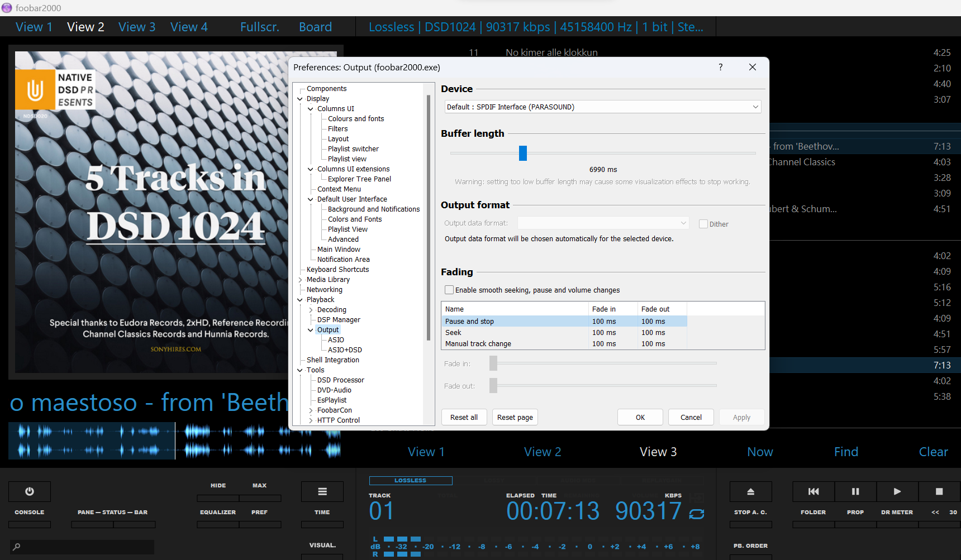
Task: Click the CONSOLE button bar
Action: tap(30, 524)
